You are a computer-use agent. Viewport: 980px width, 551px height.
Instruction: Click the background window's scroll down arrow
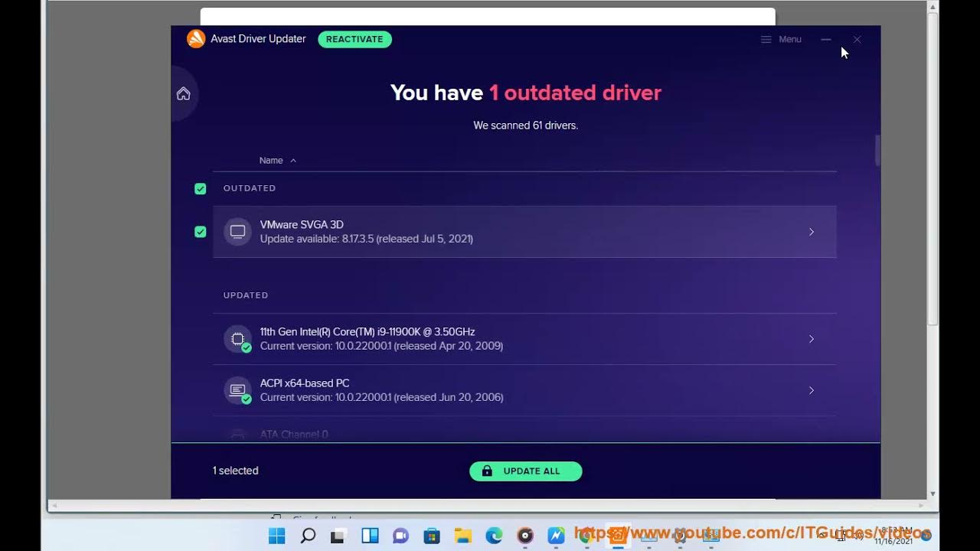tap(933, 494)
